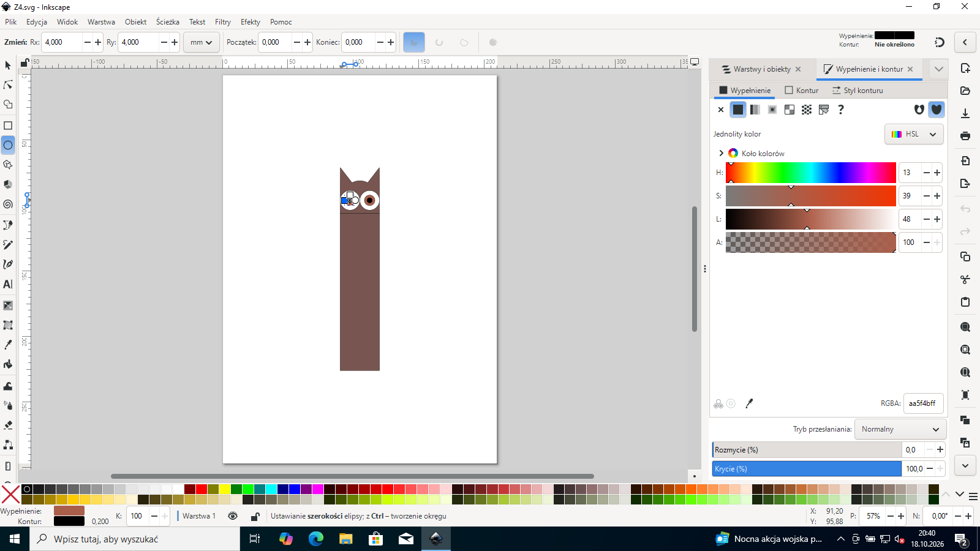Click the Krycie opacity slider bar
Viewport: 980px width, 551px height.
click(807, 469)
